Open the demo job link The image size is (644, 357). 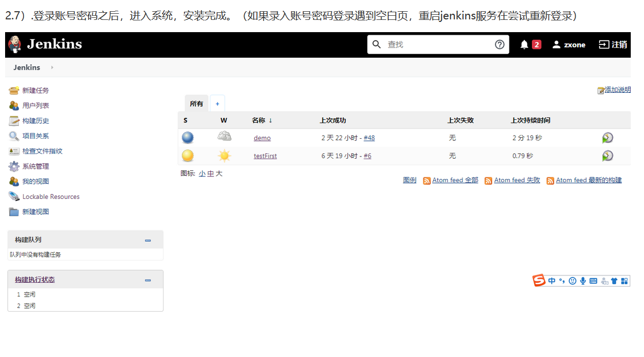pyautogui.click(x=262, y=138)
